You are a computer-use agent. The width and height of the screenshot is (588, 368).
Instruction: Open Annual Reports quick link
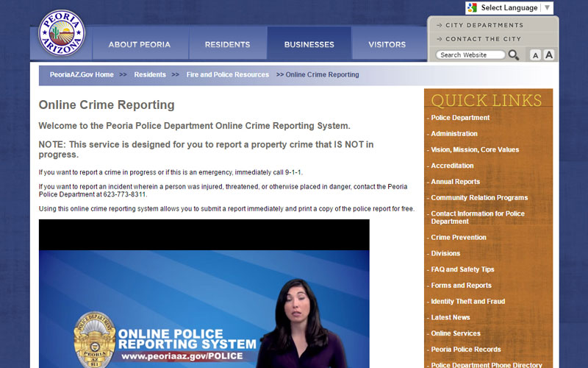[x=455, y=182]
